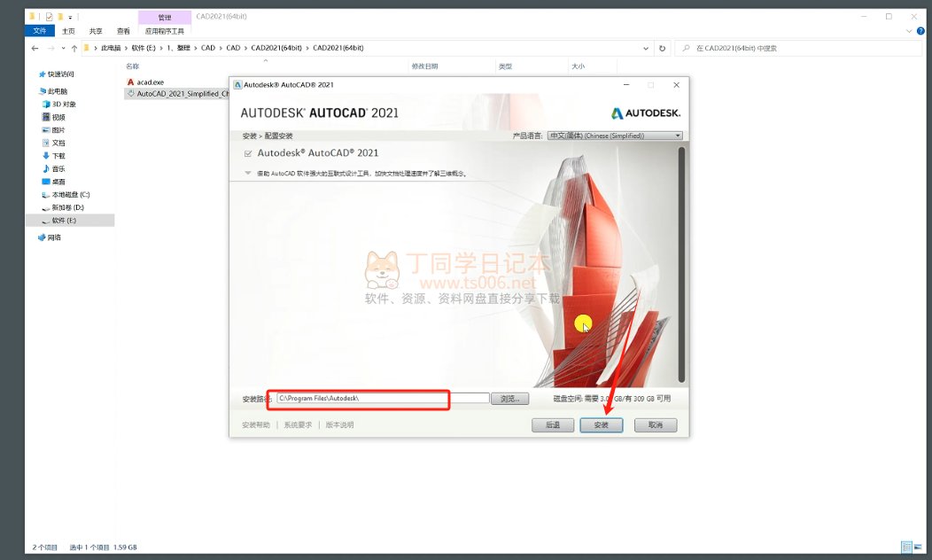Minimize the AutoCAD installer dialog
Viewport: 932px width, 560px height.
[x=625, y=85]
